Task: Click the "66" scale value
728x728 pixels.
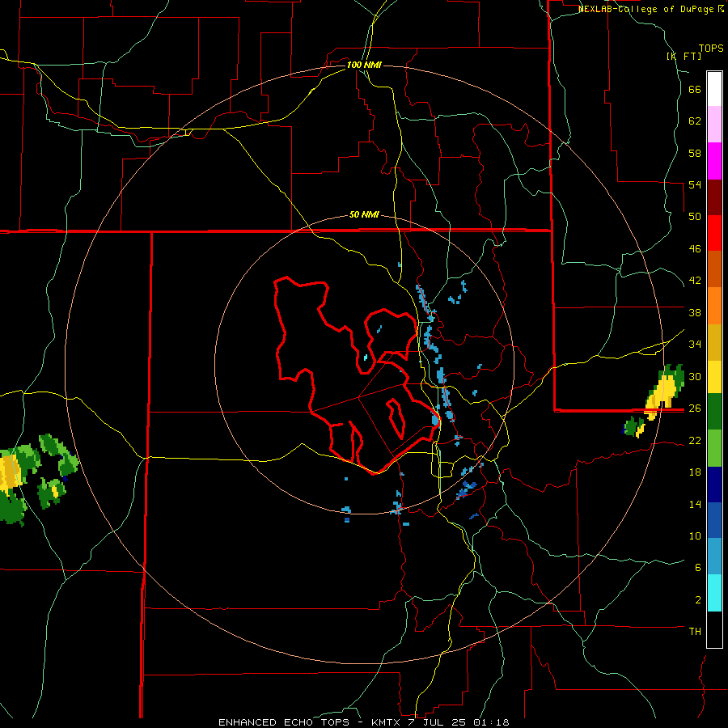Action: 695,89
